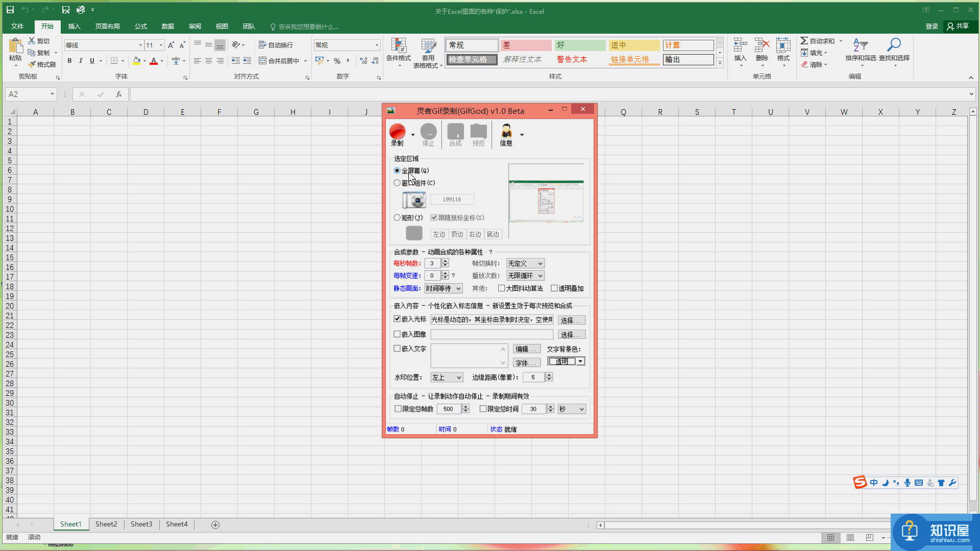Click the Sogou input method S icon
Viewport: 980px width, 551px height.
[860, 483]
